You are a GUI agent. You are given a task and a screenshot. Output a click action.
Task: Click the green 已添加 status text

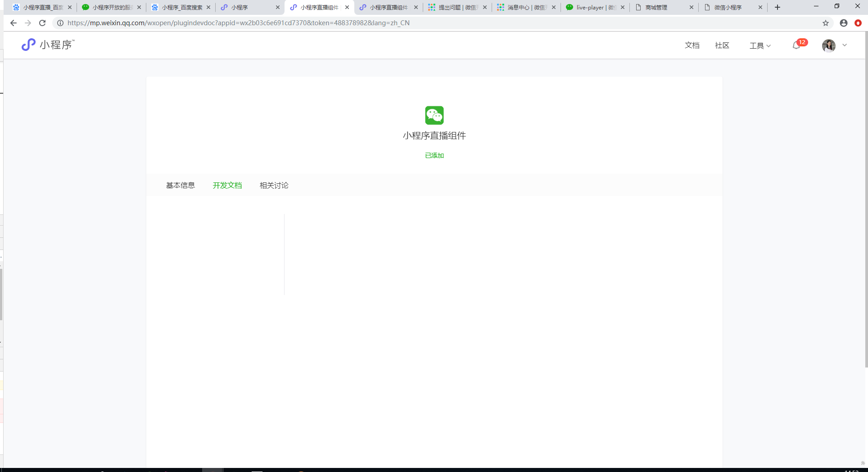click(x=434, y=155)
